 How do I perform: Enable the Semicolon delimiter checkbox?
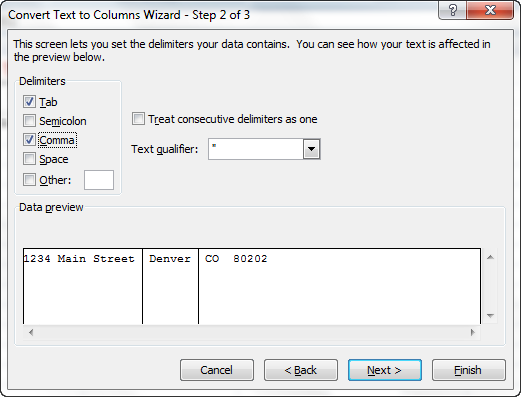(x=29, y=121)
